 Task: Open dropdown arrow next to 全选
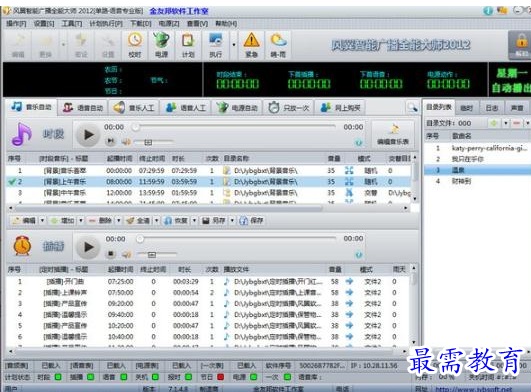click(x=156, y=221)
